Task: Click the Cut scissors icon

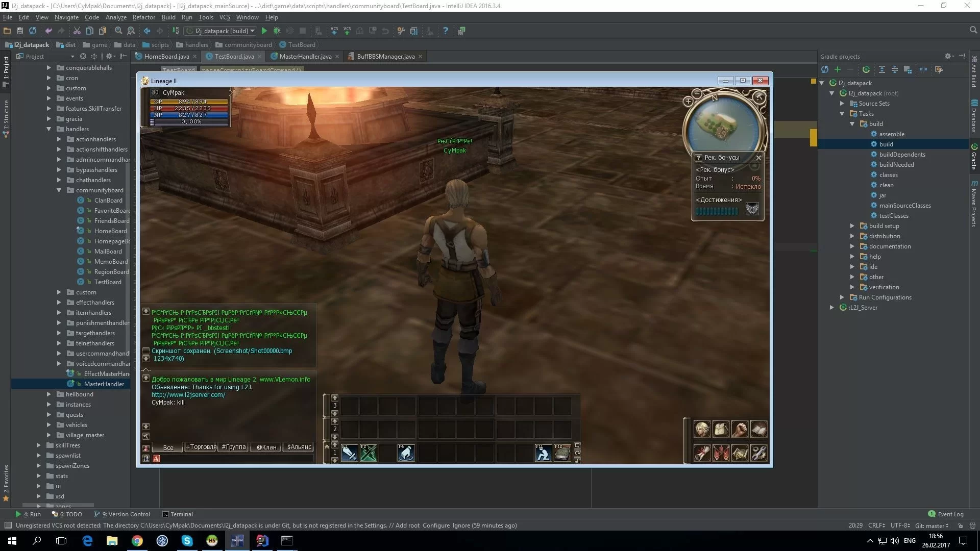Action: click(x=77, y=31)
